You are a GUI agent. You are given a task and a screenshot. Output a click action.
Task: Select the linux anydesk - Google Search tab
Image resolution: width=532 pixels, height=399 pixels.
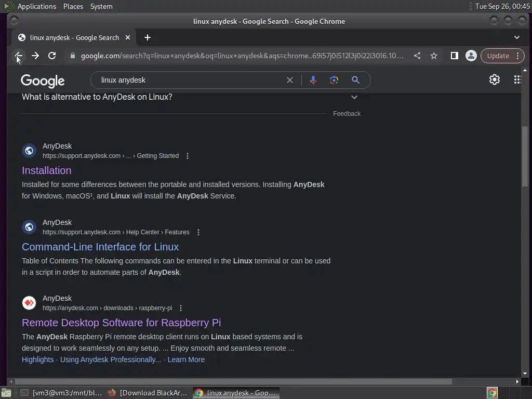tap(74, 37)
